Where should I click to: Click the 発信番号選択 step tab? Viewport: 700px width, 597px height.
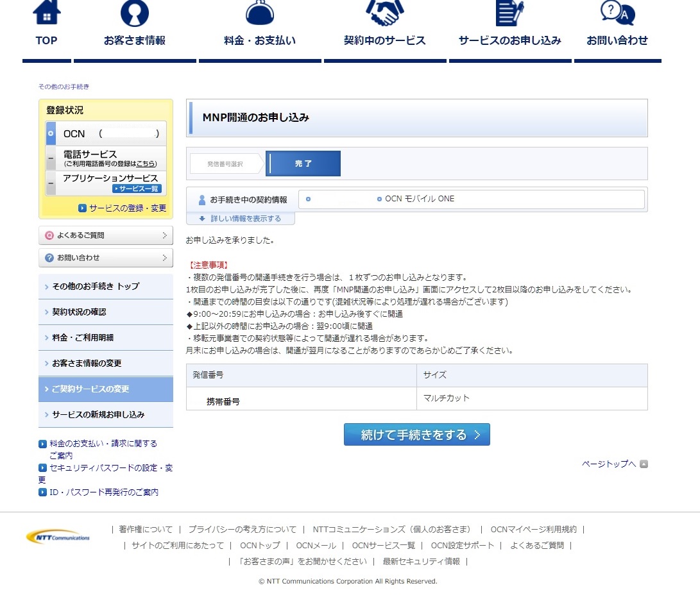coord(225,164)
